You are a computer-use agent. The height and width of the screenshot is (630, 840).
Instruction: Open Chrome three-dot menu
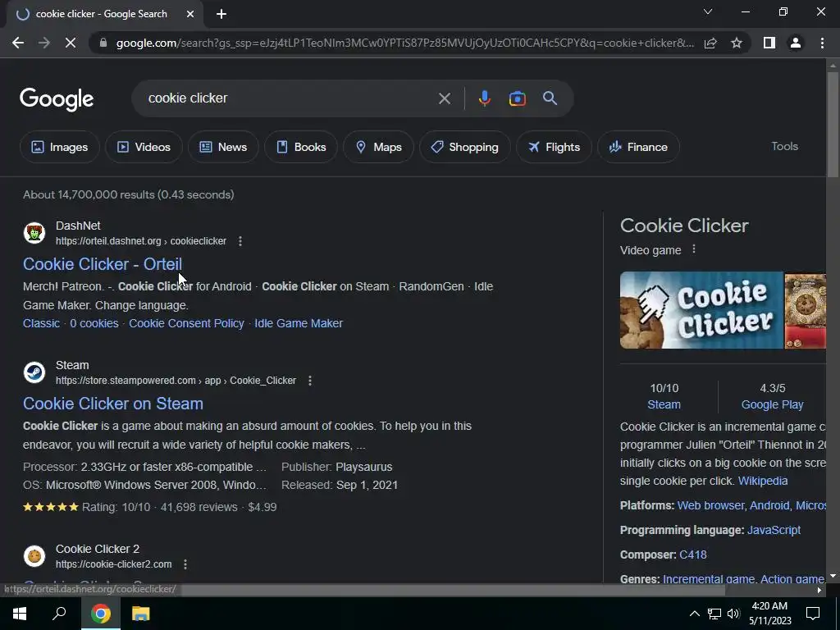(x=822, y=43)
